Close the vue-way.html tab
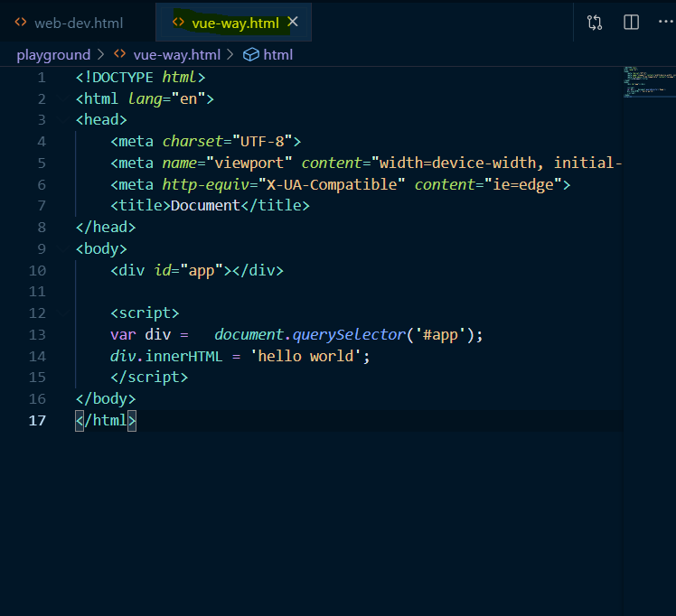 point(293,22)
